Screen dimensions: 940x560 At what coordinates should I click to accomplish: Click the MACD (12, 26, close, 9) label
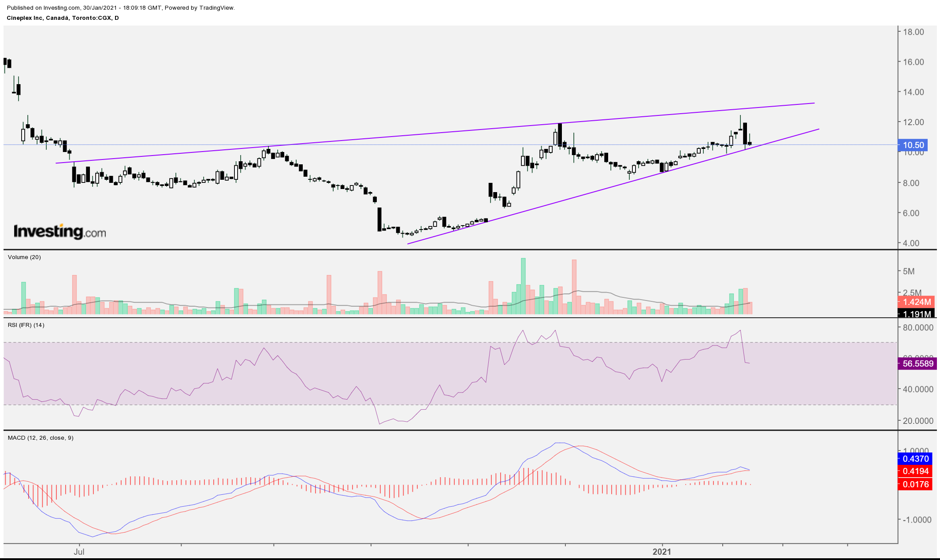coord(41,438)
